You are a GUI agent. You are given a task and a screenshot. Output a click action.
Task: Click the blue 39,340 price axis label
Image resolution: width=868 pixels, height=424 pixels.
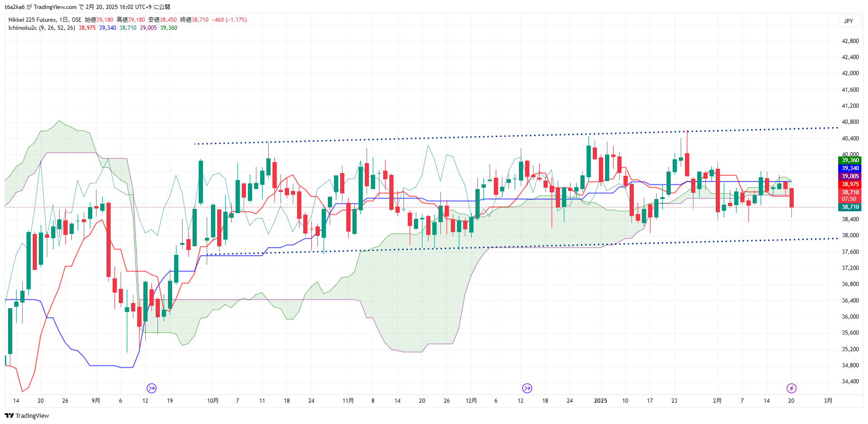tap(850, 168)
